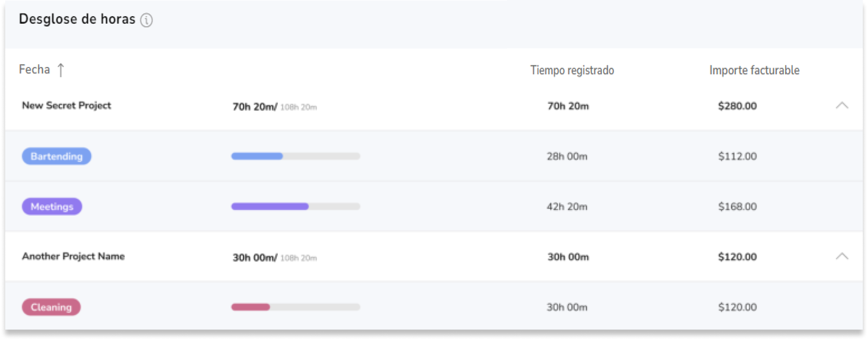
Task: Click the $168.00 Meetings amount
Action: click(x=737, y=206)
